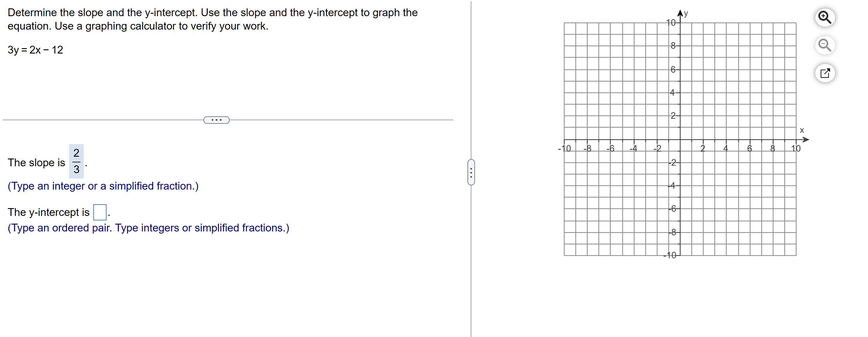
Task: Click the equation 3y = 2x − 12
Action: pyautogui.click(x=35, y=50)
